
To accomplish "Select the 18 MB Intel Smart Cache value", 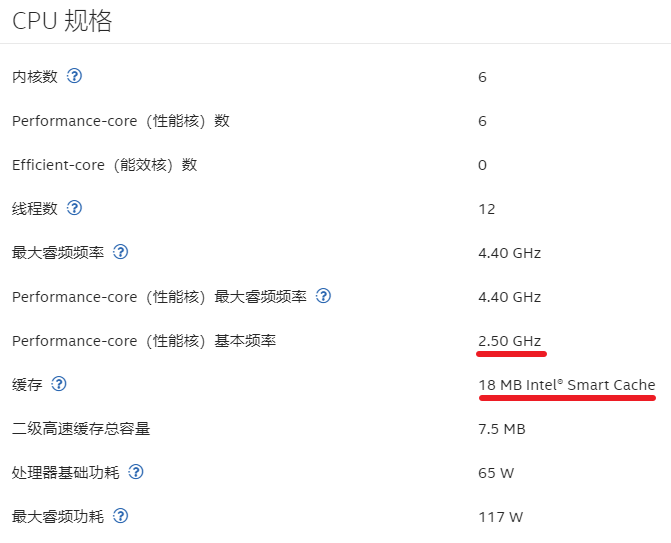I will pyautogui.click(x=566, y=385).
